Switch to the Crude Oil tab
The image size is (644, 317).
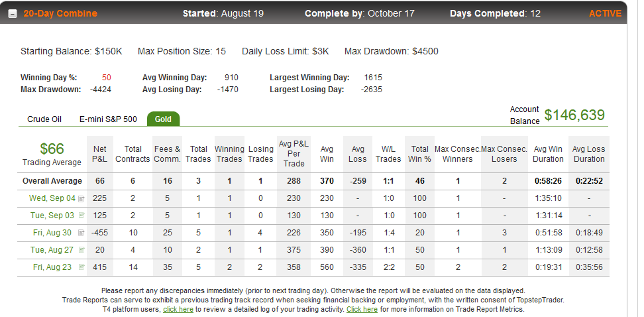tap(44, 119)
